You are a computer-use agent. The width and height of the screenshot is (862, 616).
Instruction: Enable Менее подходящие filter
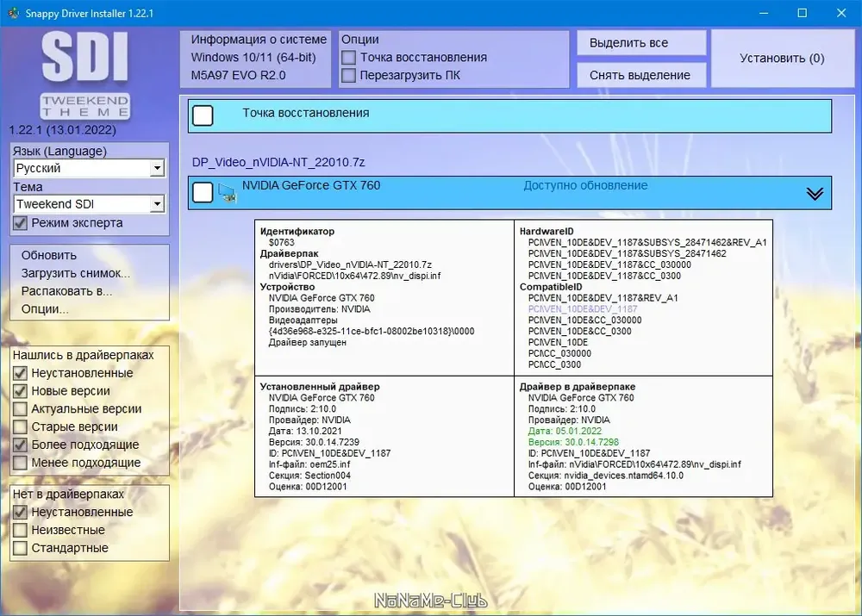[20, 463]
